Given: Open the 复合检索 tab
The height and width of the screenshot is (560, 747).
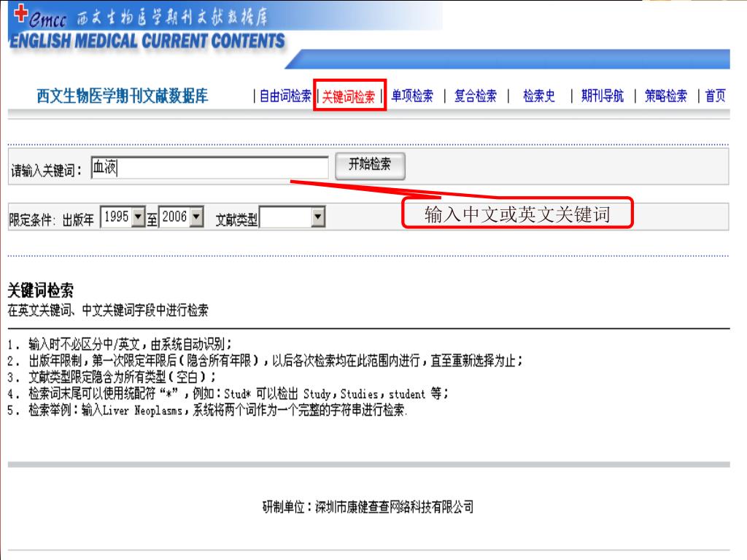Looking at the screenshot, I should tap(476, 96).
